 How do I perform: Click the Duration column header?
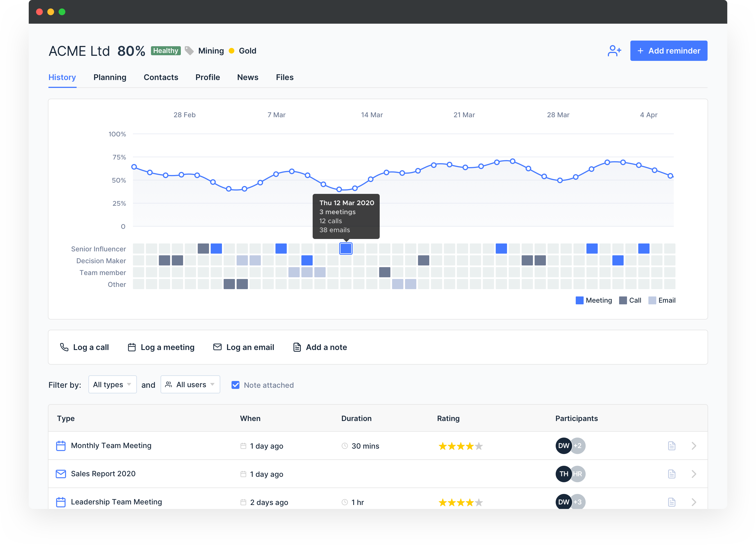356,418
